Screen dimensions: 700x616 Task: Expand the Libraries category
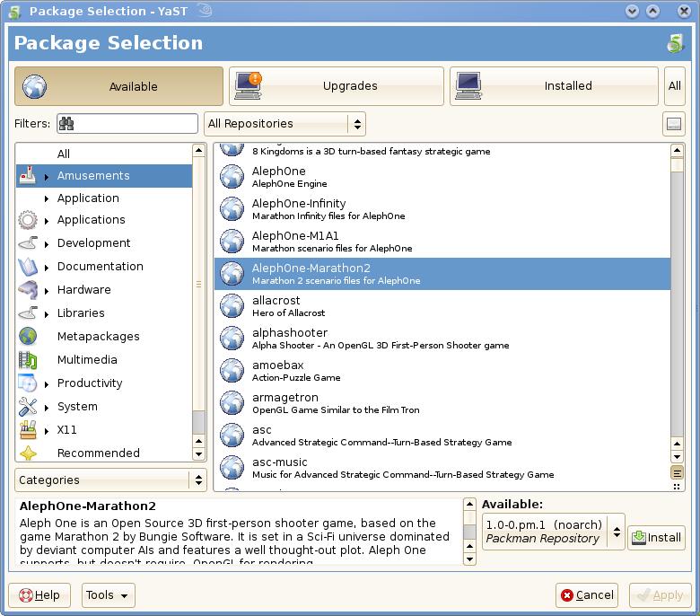[47, 314]
